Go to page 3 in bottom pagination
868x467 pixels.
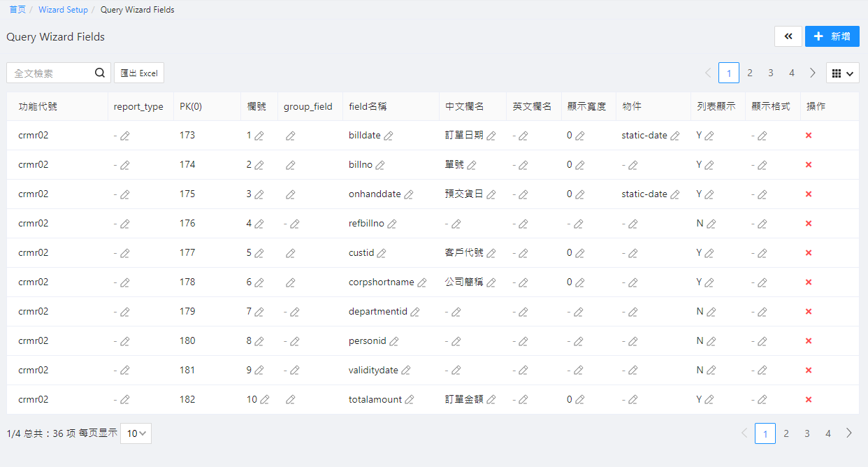[x=806, y=433]
